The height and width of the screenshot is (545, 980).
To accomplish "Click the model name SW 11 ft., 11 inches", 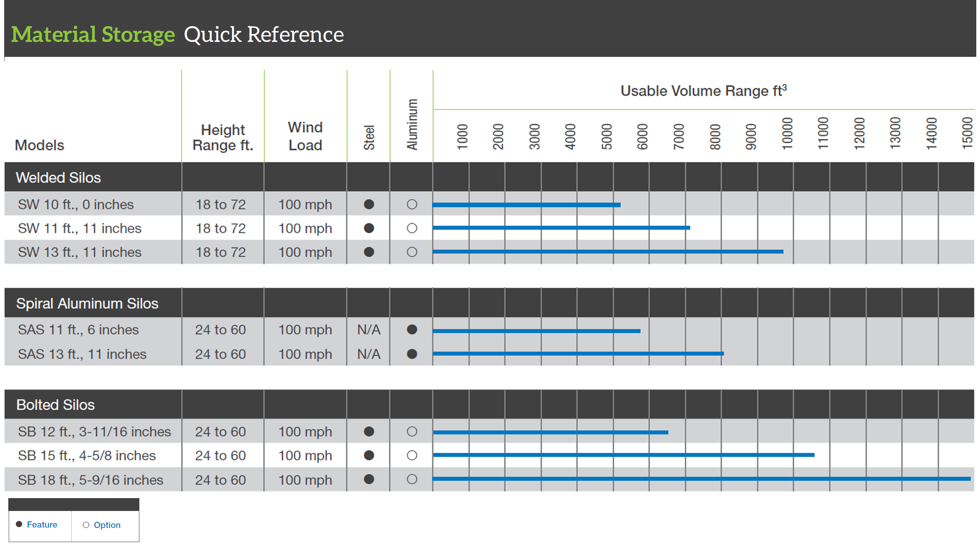I will click(x=80, y=228).
